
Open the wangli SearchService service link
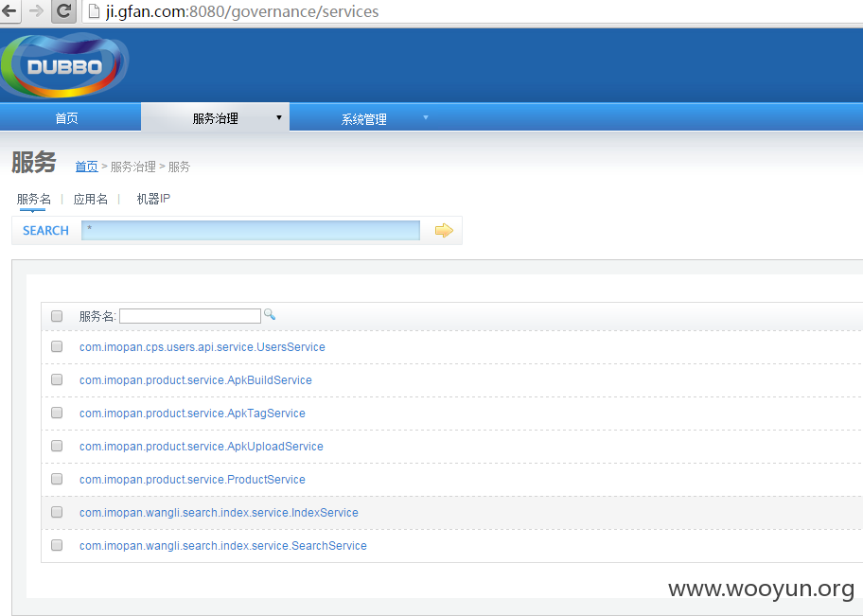tap(223, 546)
